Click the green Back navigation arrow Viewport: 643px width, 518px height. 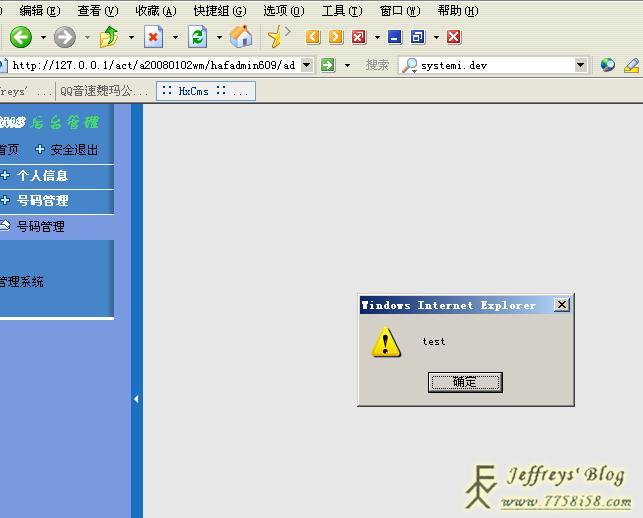click(x=21, y=38)
